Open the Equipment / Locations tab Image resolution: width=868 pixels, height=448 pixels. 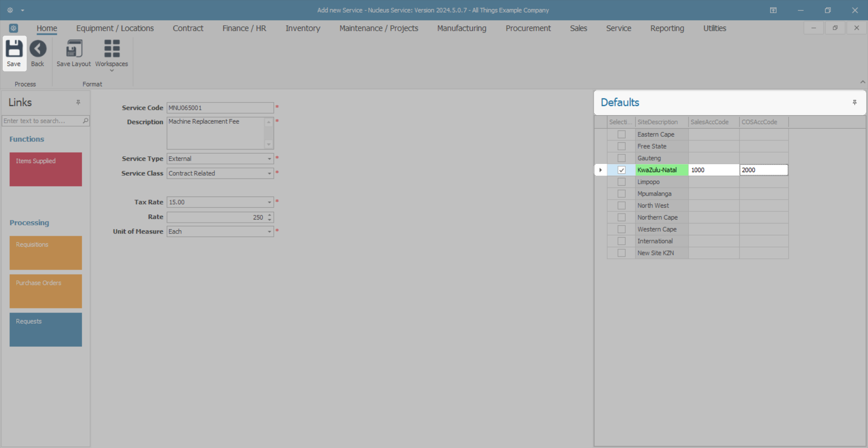[115, 28]
